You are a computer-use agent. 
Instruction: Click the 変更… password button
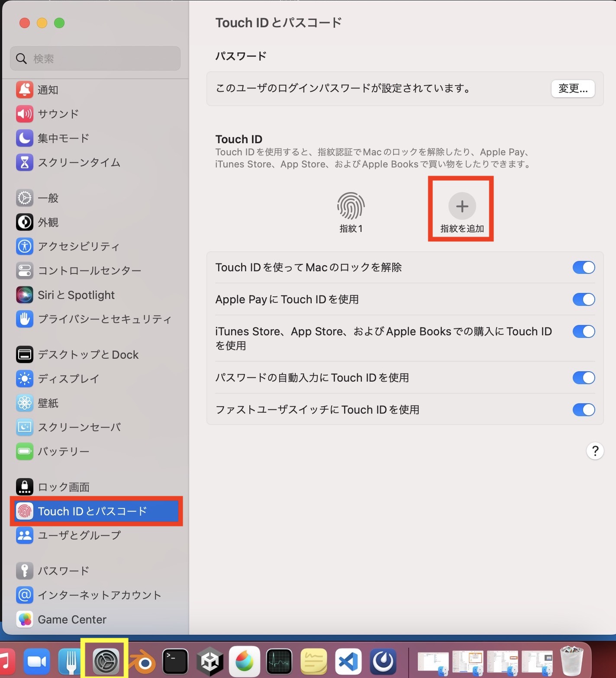coord(572,89)
